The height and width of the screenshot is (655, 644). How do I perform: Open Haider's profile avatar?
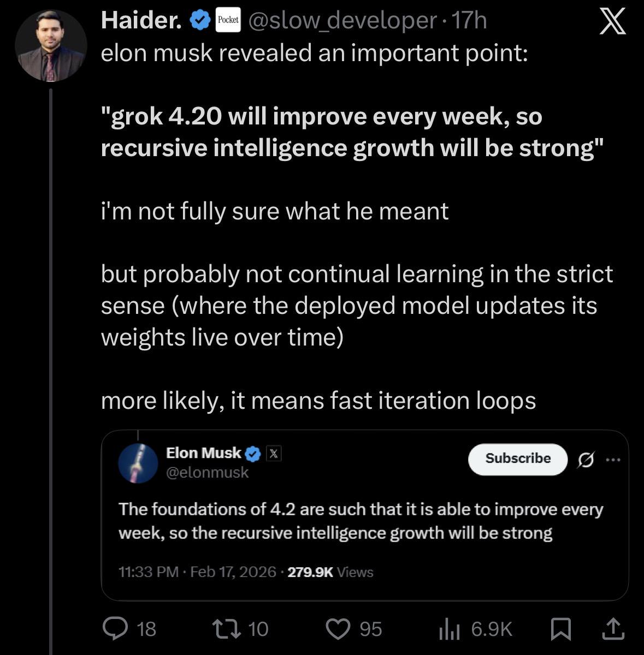pyautogui.click(x=51, y=45)
